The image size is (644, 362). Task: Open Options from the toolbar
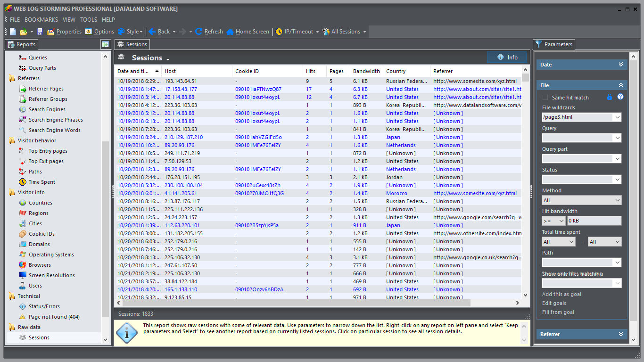(x=99, y=32)
